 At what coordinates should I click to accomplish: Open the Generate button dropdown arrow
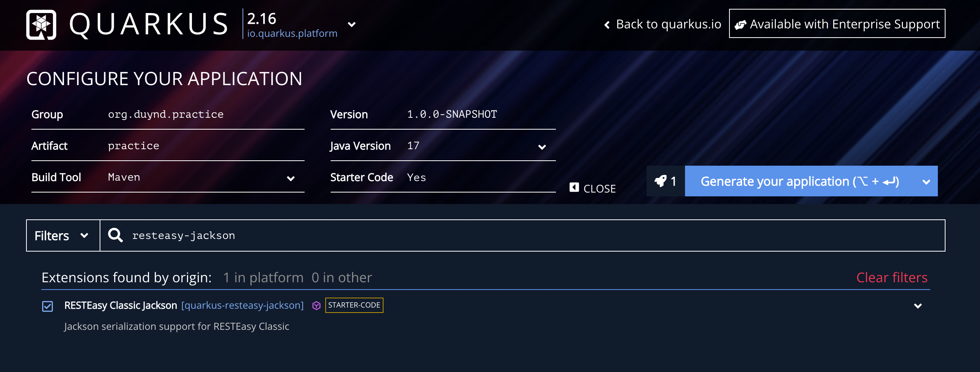click(x=926, y=182)
